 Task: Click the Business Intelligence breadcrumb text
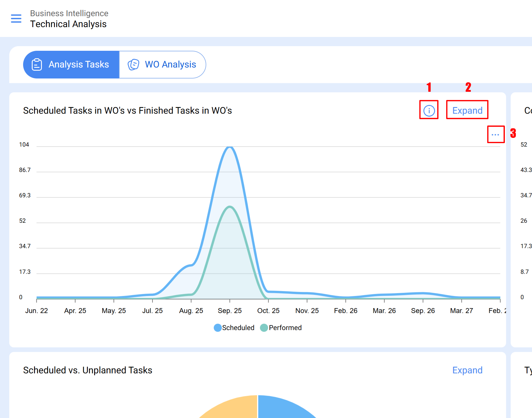[69, 13]
